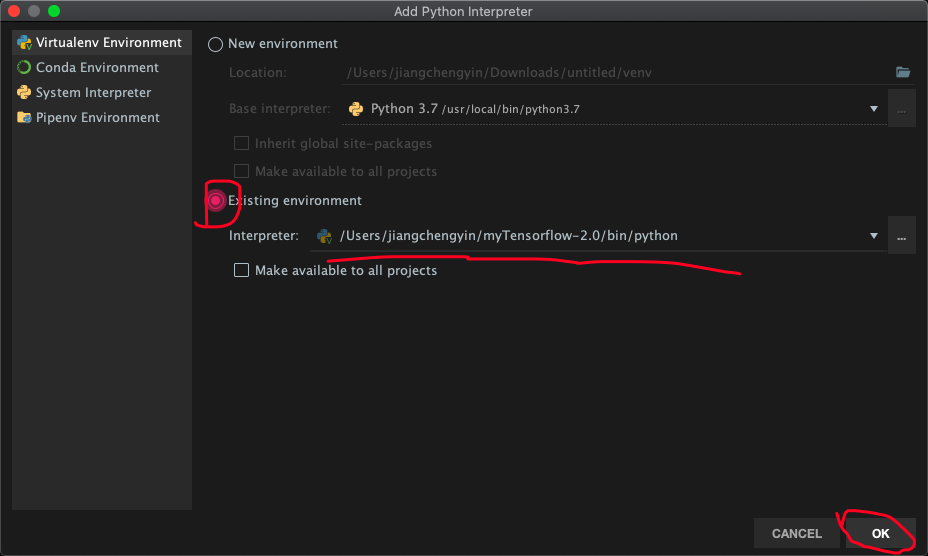
Task: Click the Pipenv Environment icon
Action: pyautogui.click(x=24, y=118)
